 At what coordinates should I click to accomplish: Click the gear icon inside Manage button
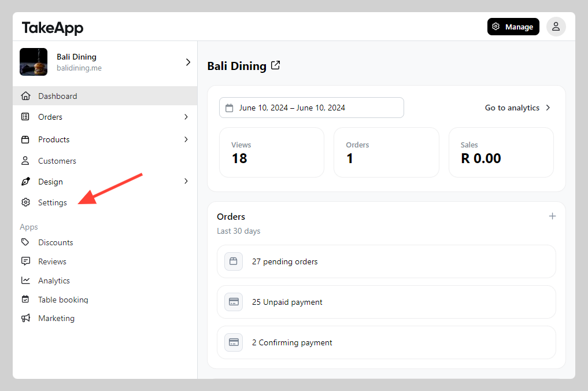495,26
